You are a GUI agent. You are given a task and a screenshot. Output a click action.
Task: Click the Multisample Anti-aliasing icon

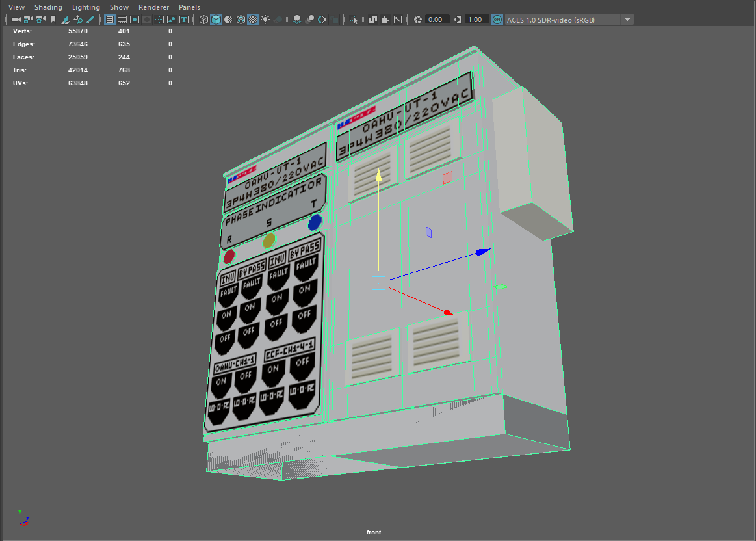click(x=322, y=20)
